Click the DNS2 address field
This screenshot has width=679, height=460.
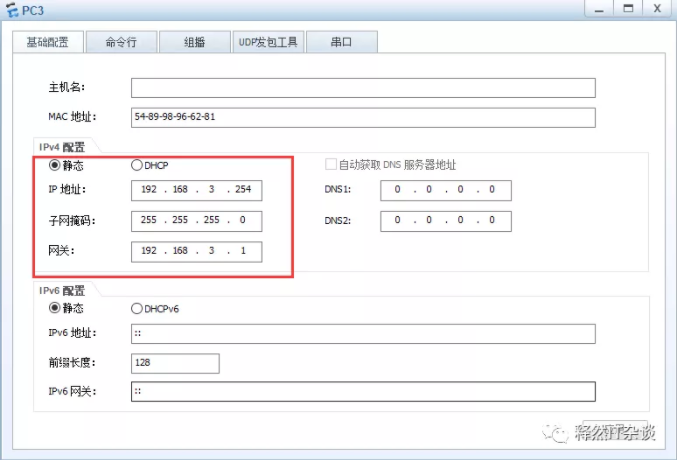446,221
